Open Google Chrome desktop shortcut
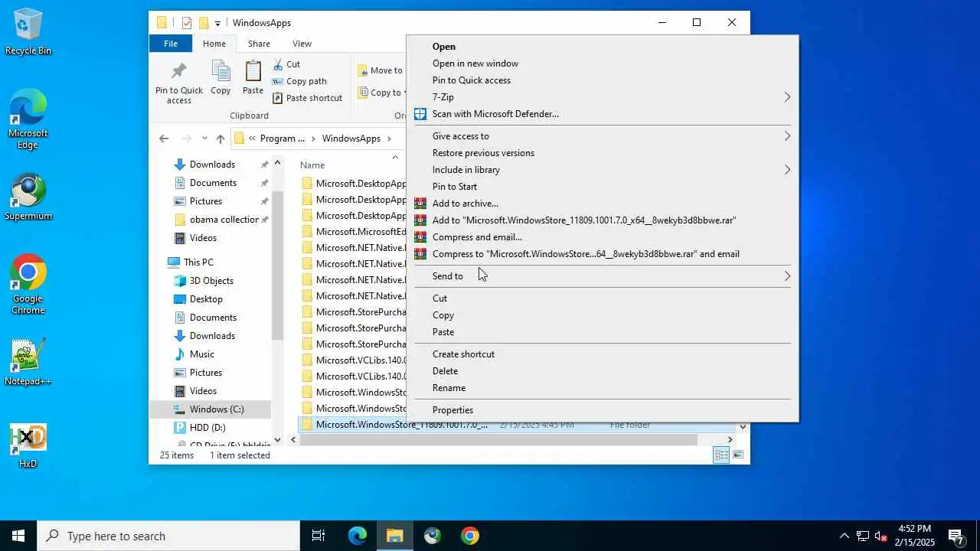 (x=28, y=284)
